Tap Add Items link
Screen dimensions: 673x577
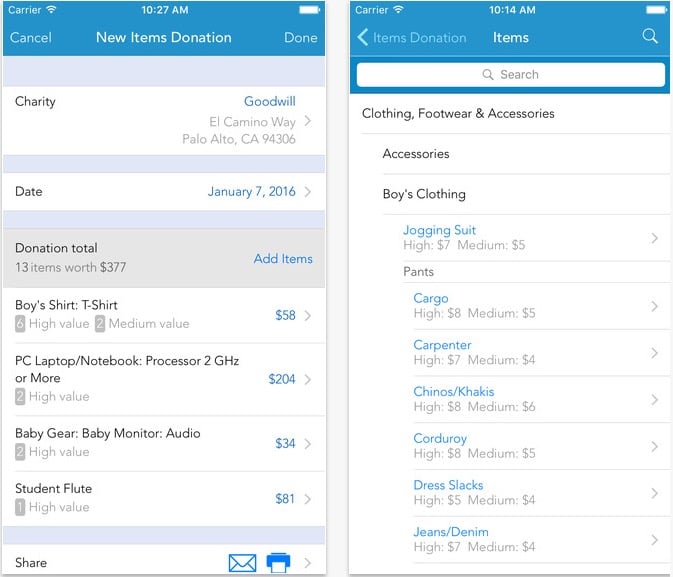[x=283, y=259]
